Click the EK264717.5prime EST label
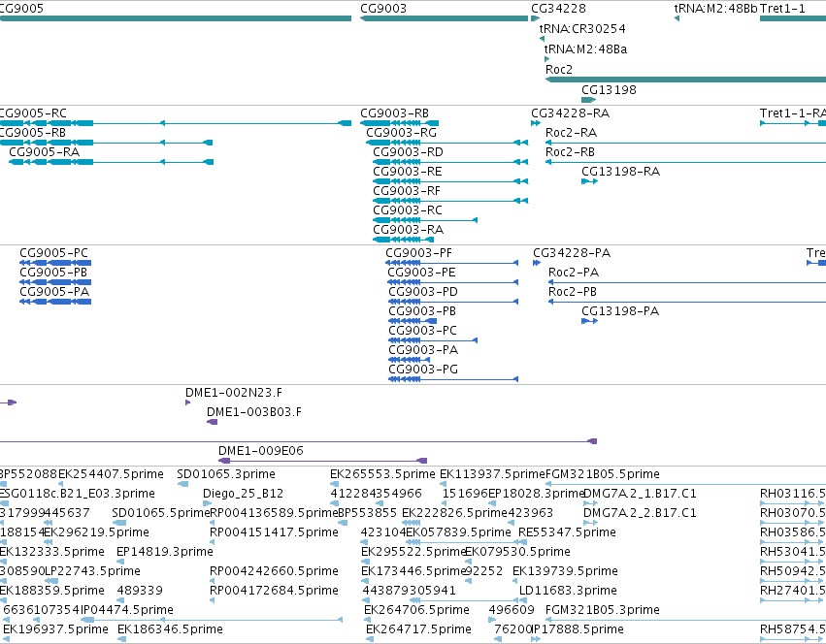Image resolution: width=826 pixels, height=644 pixels. coord(418,629)
